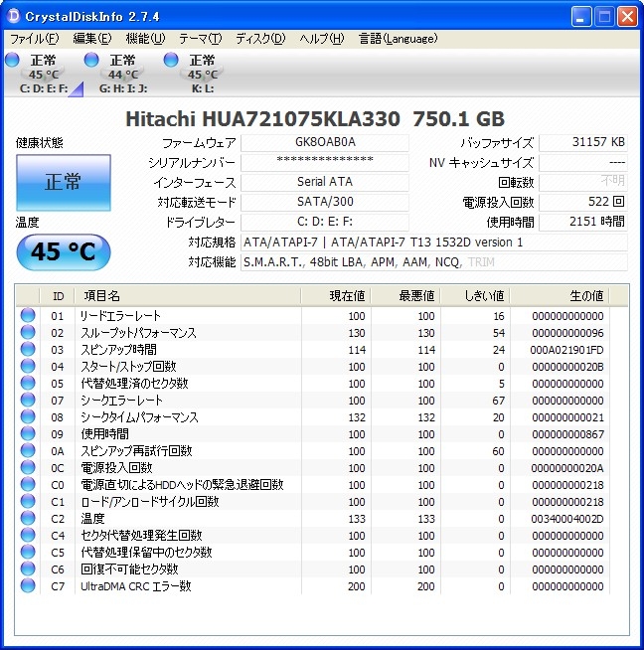Click the ID column header

click(x=58, y=296)
